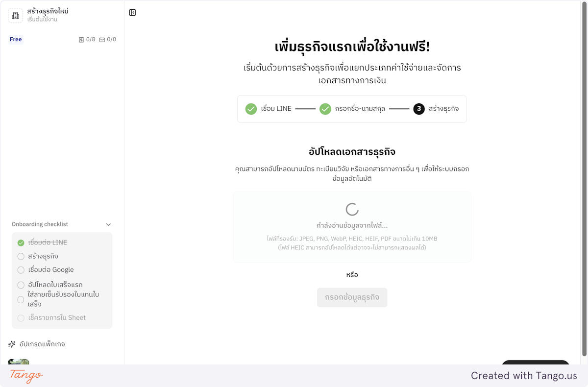Select เช็ครายการใน Sheet from the checklist
The image size is (588, 387).
pos(21,317)
